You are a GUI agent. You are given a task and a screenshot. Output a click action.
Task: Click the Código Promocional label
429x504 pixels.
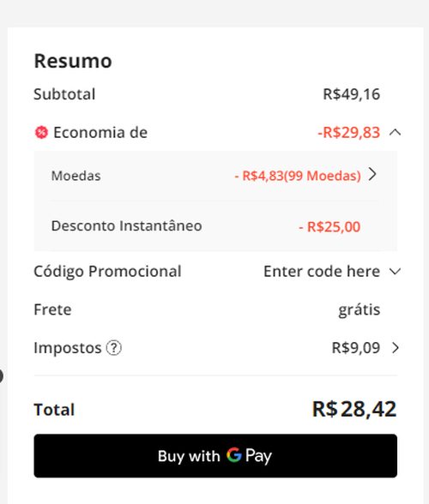point(107,272)
